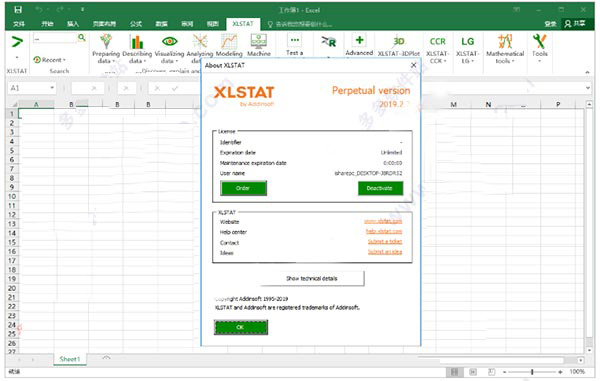
Task: Expand the formula bar chevron at right
Action: click(588, 88)
